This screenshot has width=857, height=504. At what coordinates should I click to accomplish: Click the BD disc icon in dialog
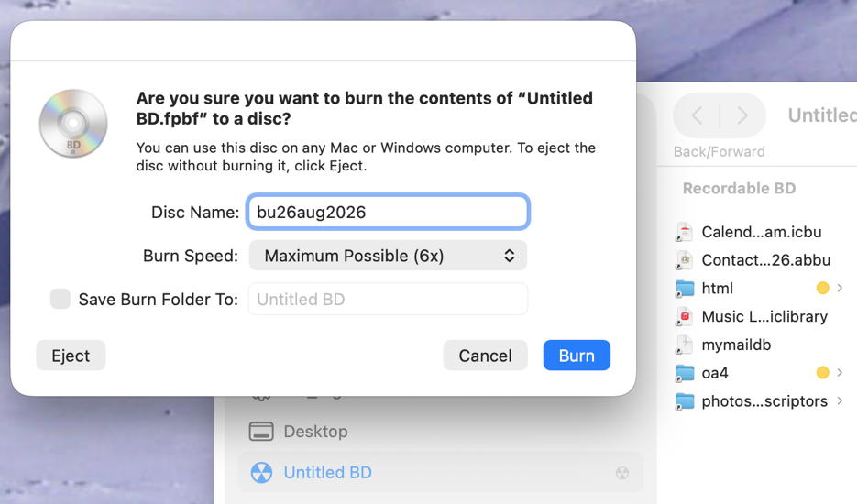click(73, 124)
